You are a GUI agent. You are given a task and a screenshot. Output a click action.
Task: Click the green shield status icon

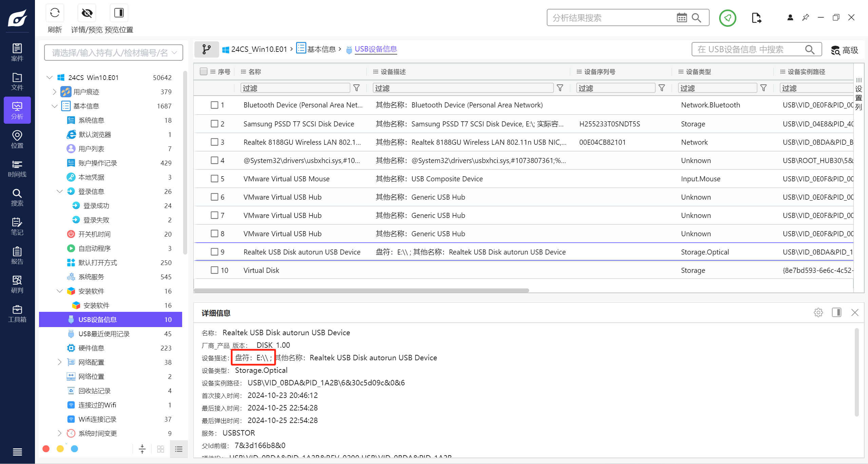pyautogui.click(x=727, y=18)
